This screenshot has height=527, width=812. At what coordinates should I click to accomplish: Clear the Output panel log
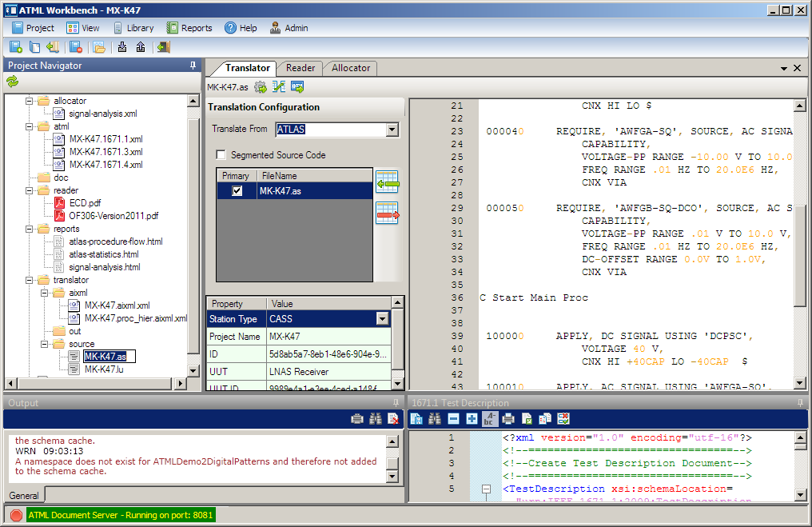pyautogui.click(x=393, y=419)
